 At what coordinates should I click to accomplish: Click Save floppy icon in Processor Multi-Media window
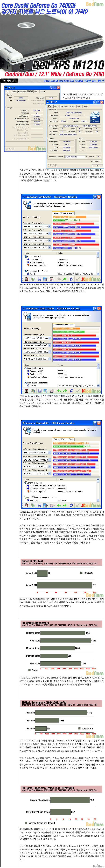(39, 391)
